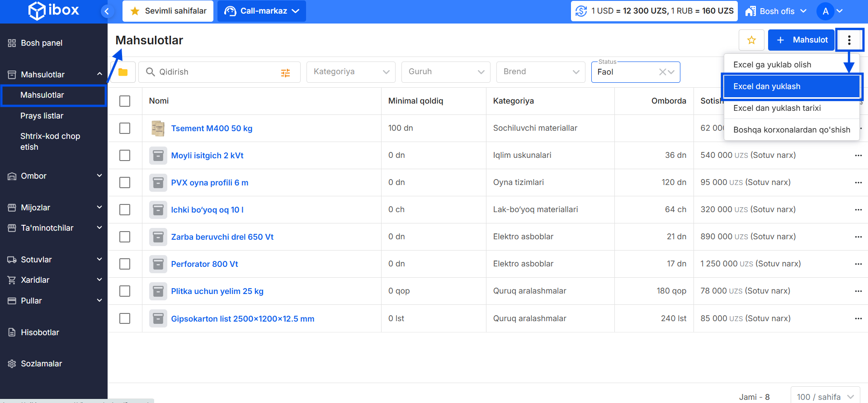The width and height of the screenshot is (868, 403).
Task: Expand the Brend dropdown
Action: coord(540,72)
